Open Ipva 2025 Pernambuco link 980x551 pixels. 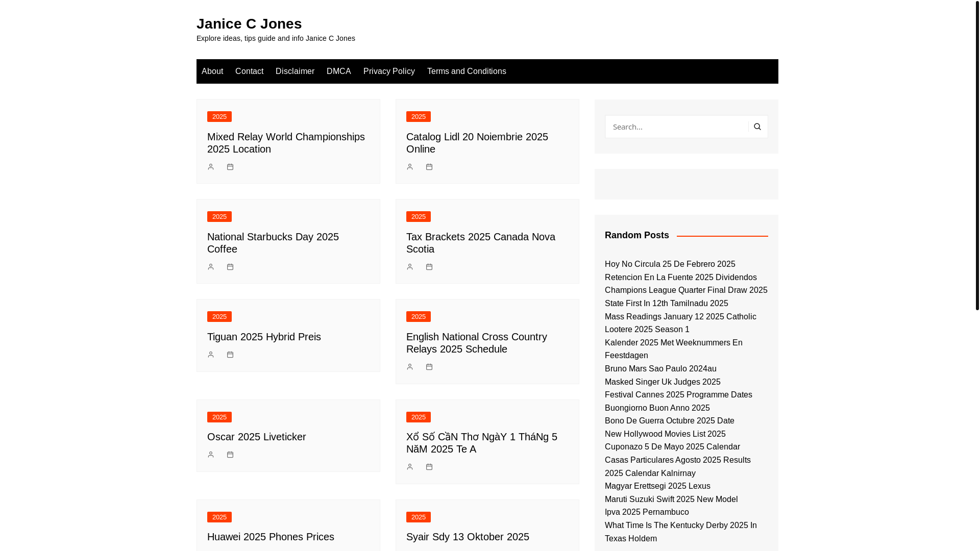click(x=647, y=512)
